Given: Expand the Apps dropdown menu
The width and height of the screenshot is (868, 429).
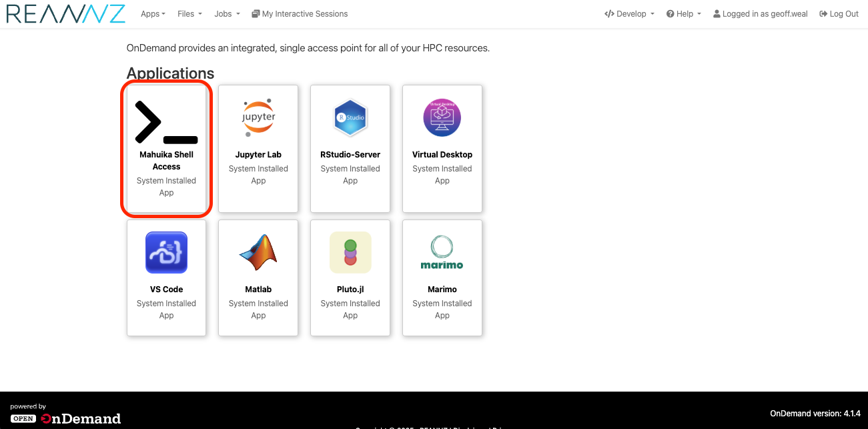Looking at the screenshot, I should 153,14.
